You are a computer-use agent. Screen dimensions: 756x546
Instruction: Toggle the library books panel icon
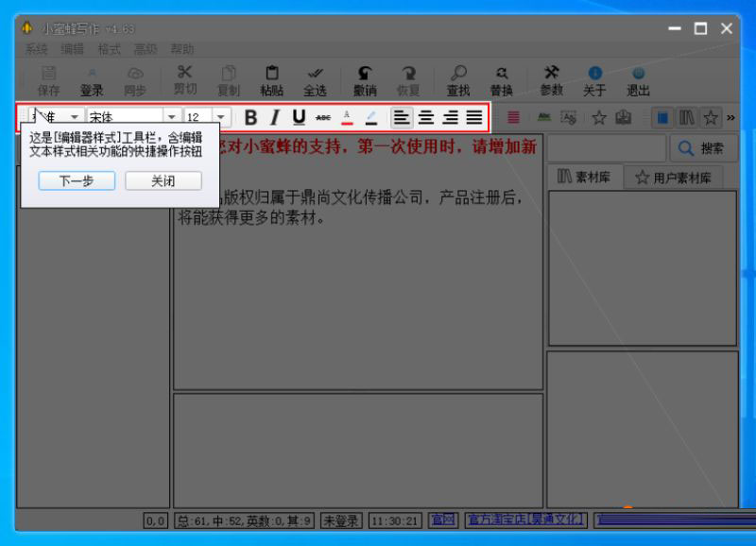pos(687,117)
